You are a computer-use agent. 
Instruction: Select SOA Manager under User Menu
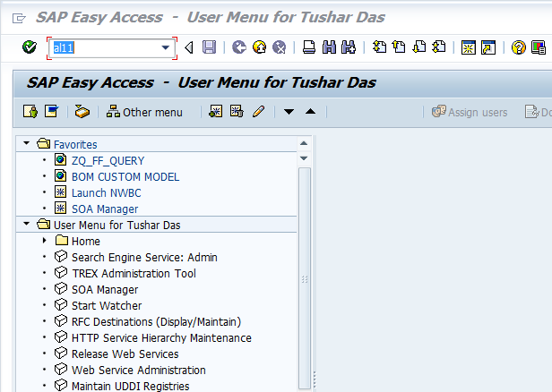tap(105, 290)
